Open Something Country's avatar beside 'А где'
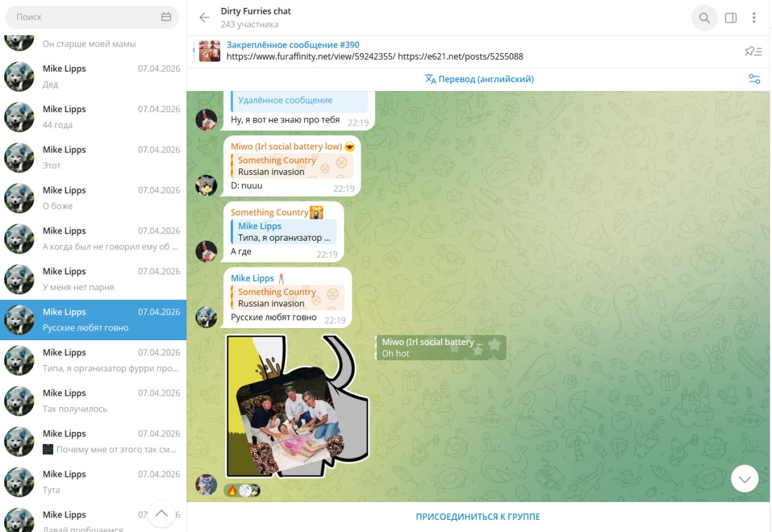This screenshot has height=532, width=772. pyautogui.click(x=206, y=251)
